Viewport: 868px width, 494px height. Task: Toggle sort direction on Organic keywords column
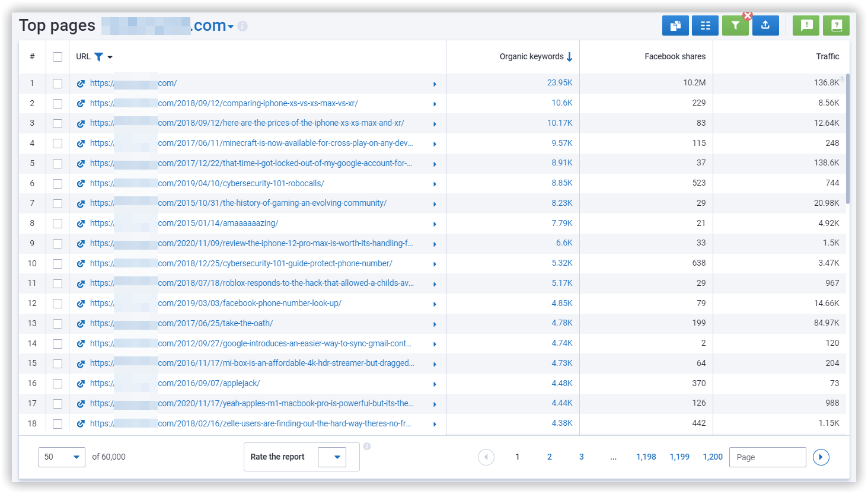click(570, 56)
